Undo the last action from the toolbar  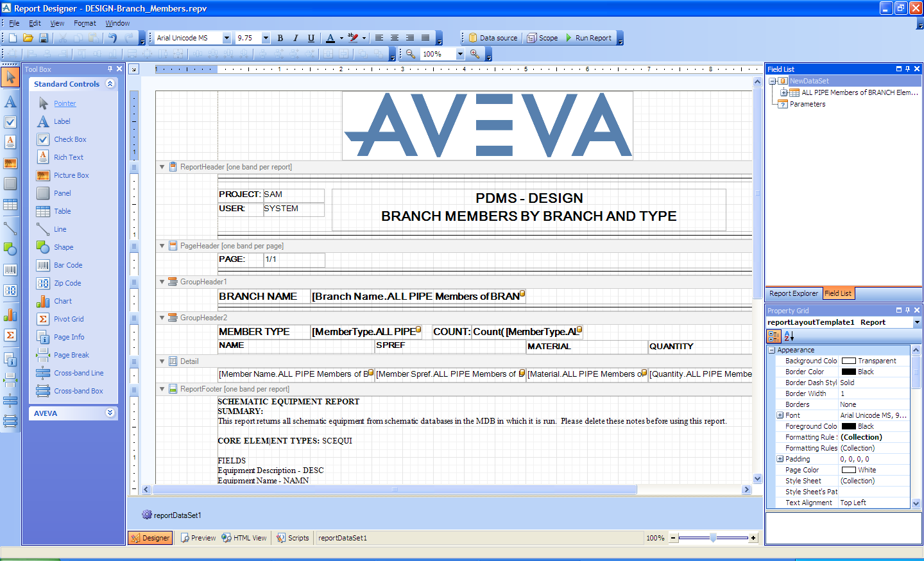pos(113,38)
